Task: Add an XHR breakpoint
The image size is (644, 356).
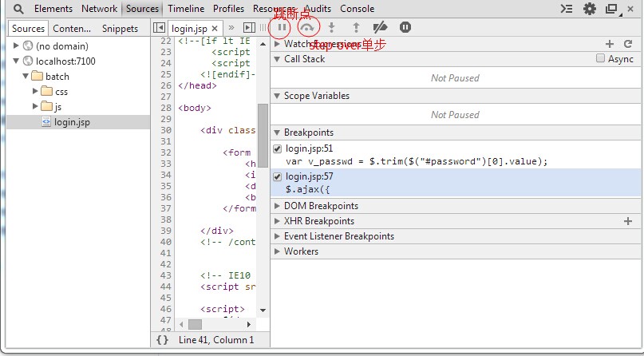Action: point(627,221)
